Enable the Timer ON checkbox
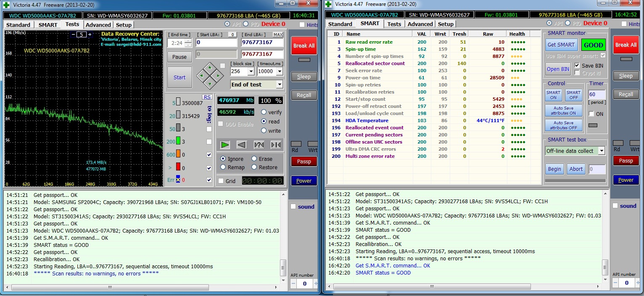The width and height of the screenshot is (644, 296). click(x=591, y=114)
